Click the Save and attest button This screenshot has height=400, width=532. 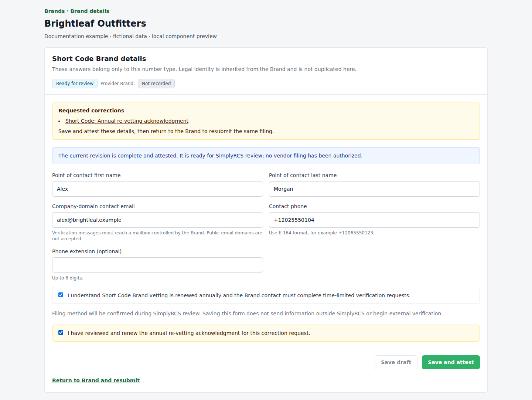pyautogui.click(x=451, y=362)
